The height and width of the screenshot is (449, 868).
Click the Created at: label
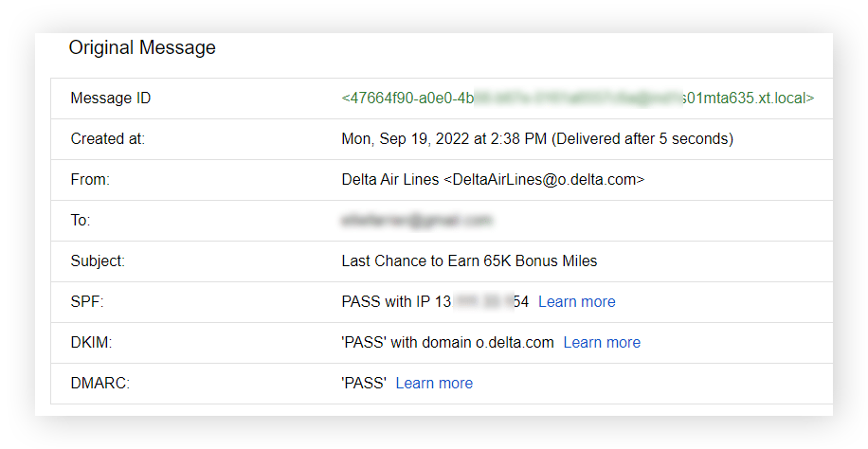[107, 139]
